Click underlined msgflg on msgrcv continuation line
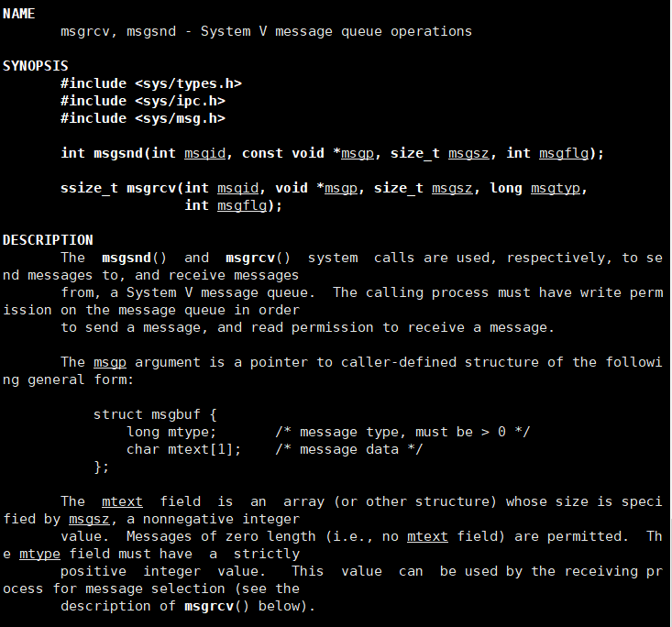 coord(242,205)
